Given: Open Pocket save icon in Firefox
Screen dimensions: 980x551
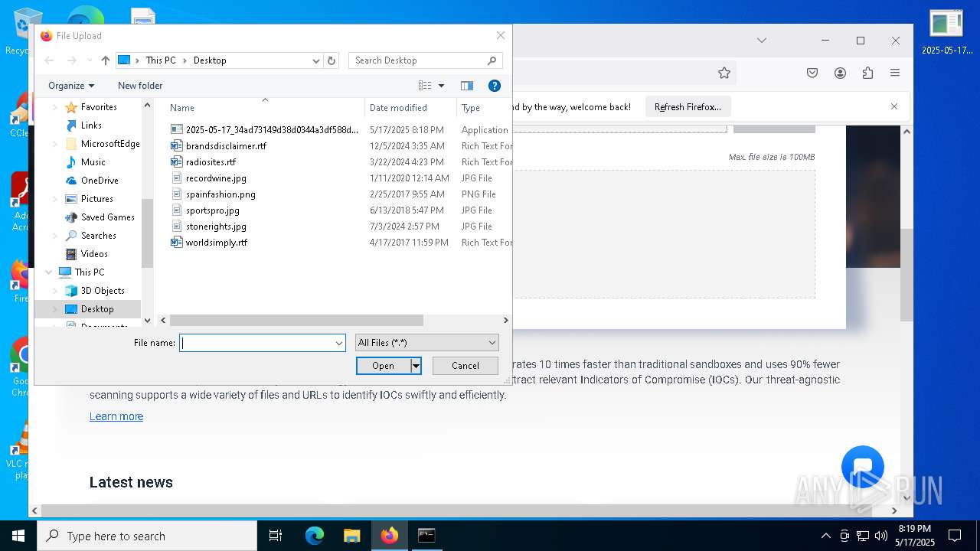Looking at the screenshot, I should (812, 73).
